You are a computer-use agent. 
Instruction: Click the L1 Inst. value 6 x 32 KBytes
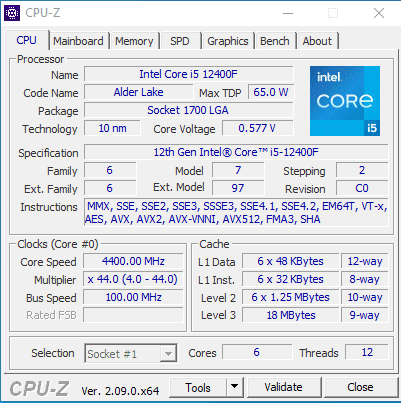290,279
